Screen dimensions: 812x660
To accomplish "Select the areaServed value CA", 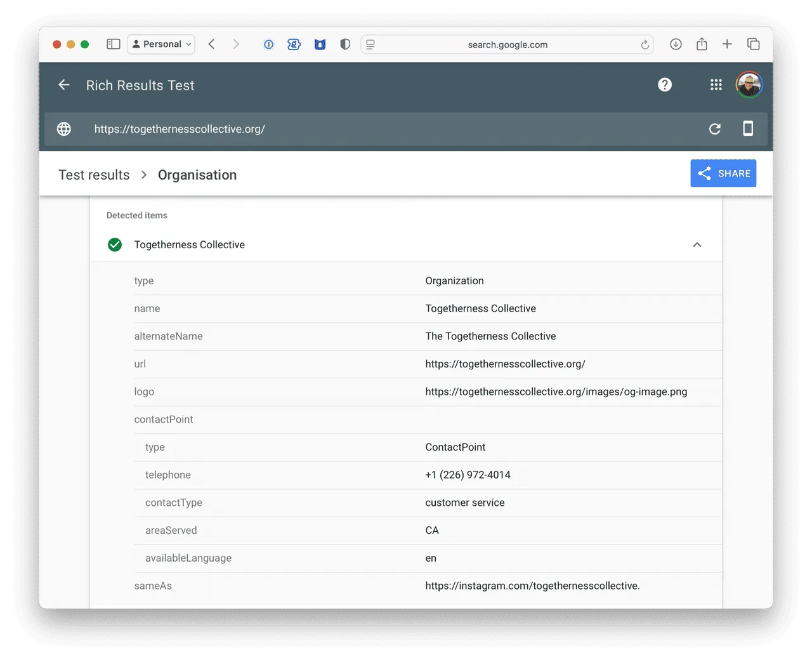I will [432, 531].
